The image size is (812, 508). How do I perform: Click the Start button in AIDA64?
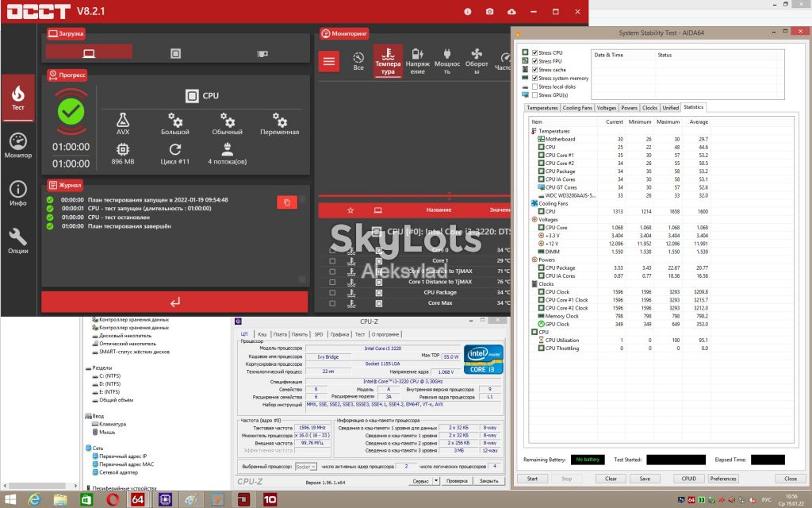[x=532, y=479]
